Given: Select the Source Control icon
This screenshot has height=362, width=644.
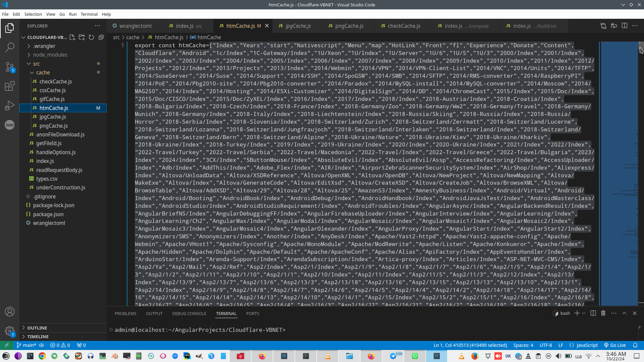Looking at the screenshot, I should (10, 67).
